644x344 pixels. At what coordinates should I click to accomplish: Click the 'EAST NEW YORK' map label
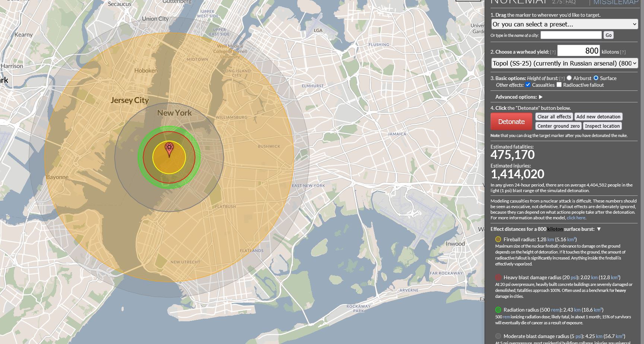coord(308,185)
